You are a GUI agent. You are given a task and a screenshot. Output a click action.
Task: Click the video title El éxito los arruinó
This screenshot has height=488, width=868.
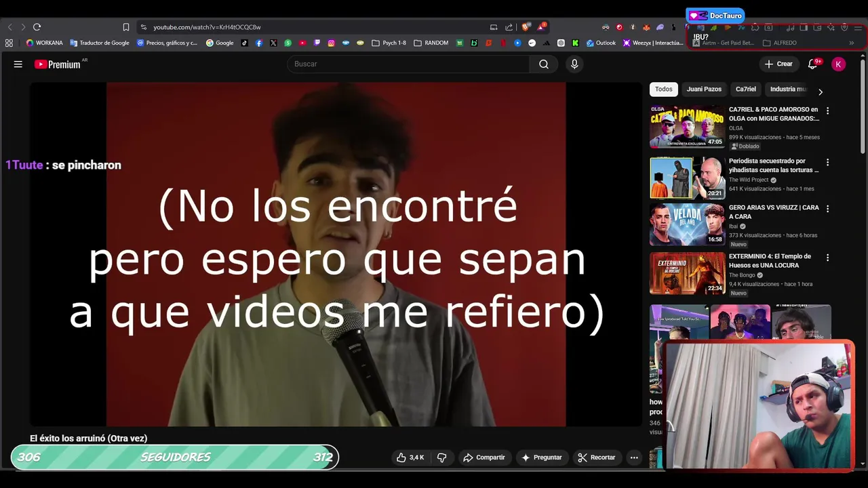pyautogui.click(x=88, y=439)
